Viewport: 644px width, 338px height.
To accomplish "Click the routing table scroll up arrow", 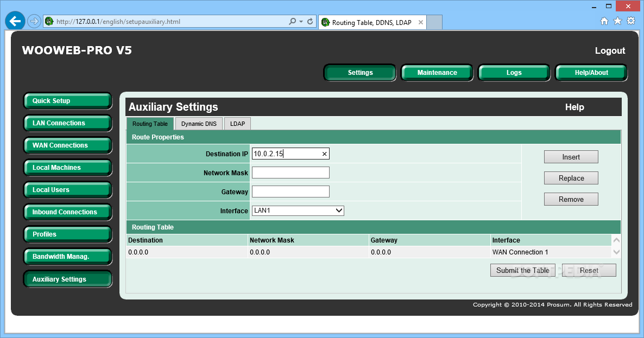I will 616,240.
